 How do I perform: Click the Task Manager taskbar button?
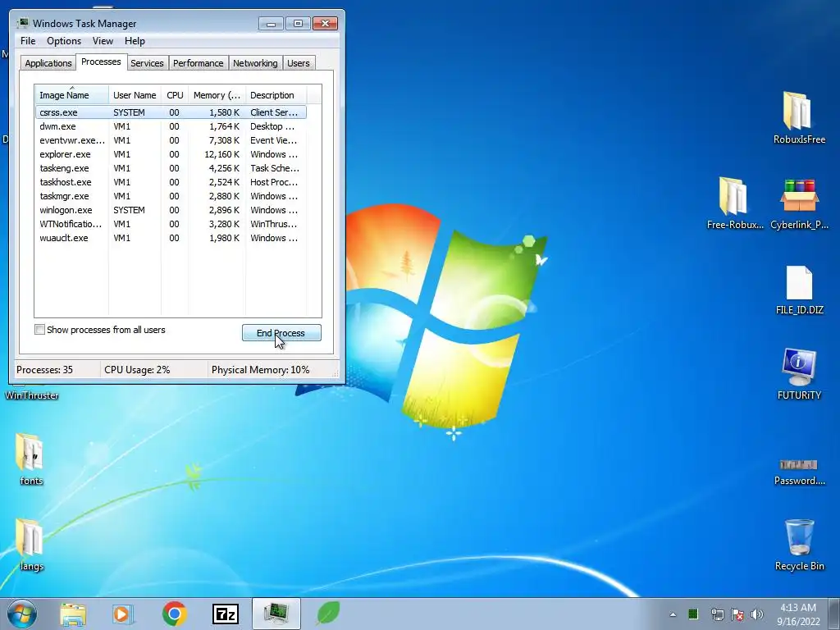276,614
